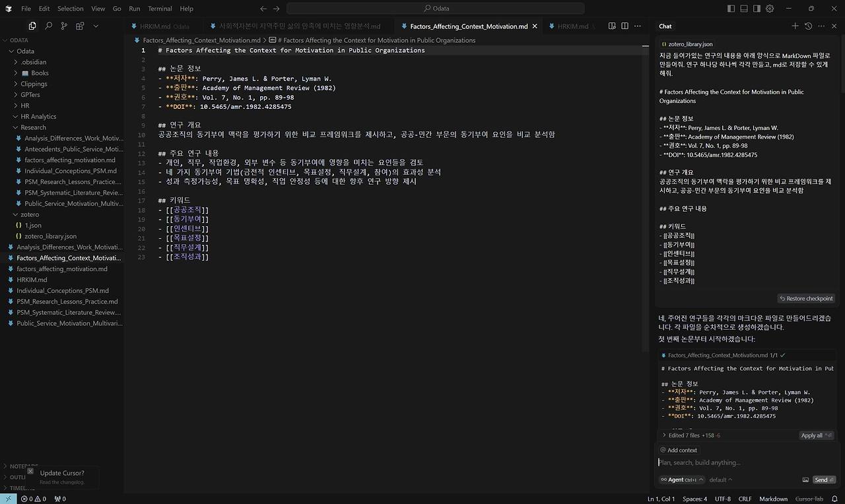Screen dimensions: 845x504
Task: Open settings gear in title bar
Action: tap(770, 9)
